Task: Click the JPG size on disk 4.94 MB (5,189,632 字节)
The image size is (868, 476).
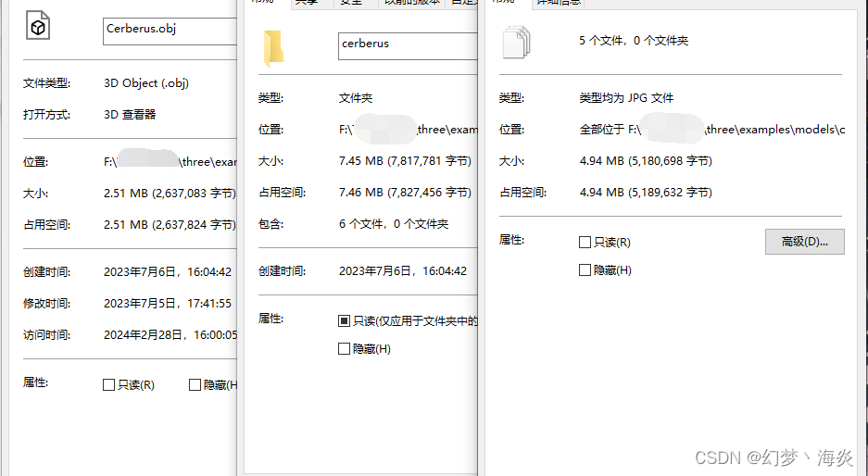Action: pyautogui.click(x=646, y=193)
